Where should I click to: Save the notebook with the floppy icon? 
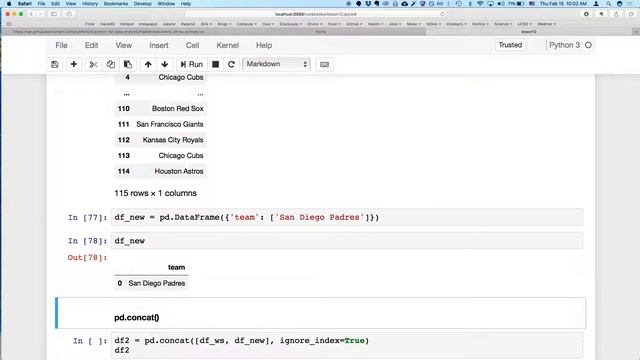[x=55, y=64]
